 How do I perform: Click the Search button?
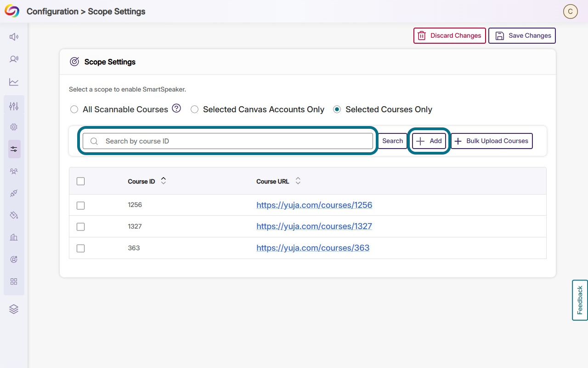[x=392, y=141]
